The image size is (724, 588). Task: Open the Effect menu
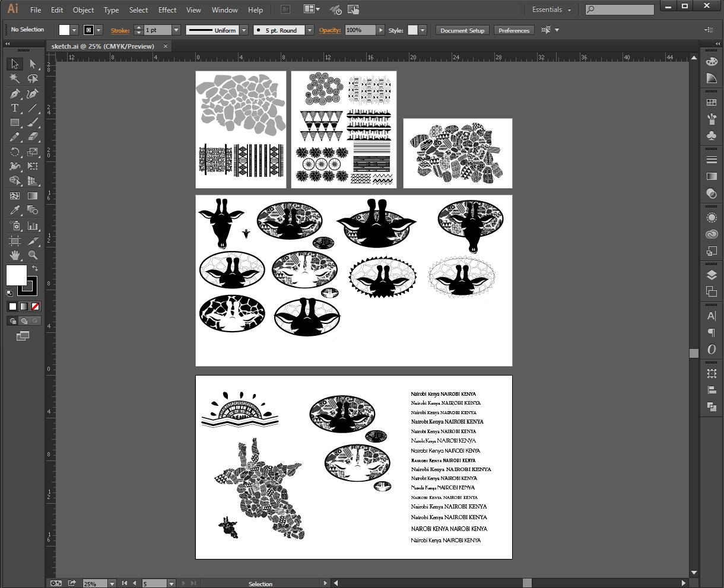(167, 9)
